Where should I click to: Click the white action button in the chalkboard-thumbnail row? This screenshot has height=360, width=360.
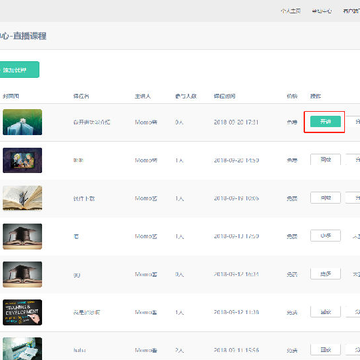(x=325, y=312)
